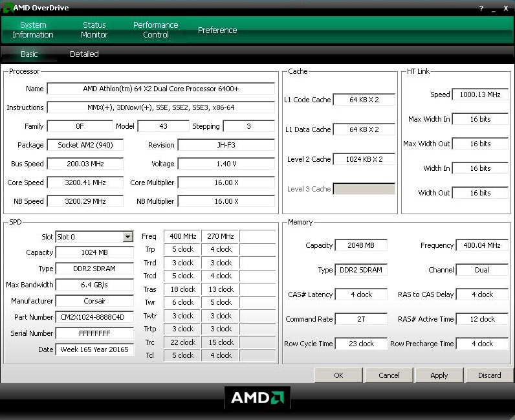Click the Tras cell showing 18 clock
This screenshot has height=420, width=515.
(x=182, y=289)
